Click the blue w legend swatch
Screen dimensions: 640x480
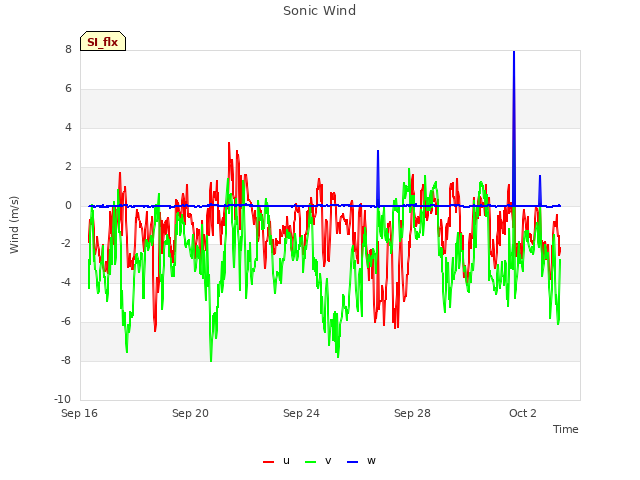pos(353,462)
